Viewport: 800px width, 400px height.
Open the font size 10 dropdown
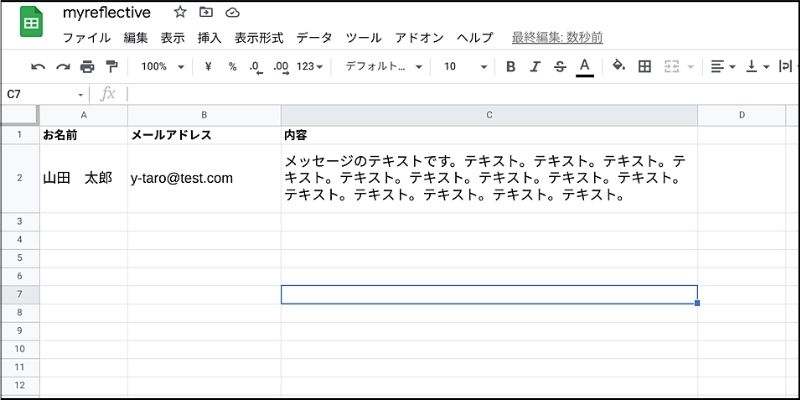click(465, 66)
